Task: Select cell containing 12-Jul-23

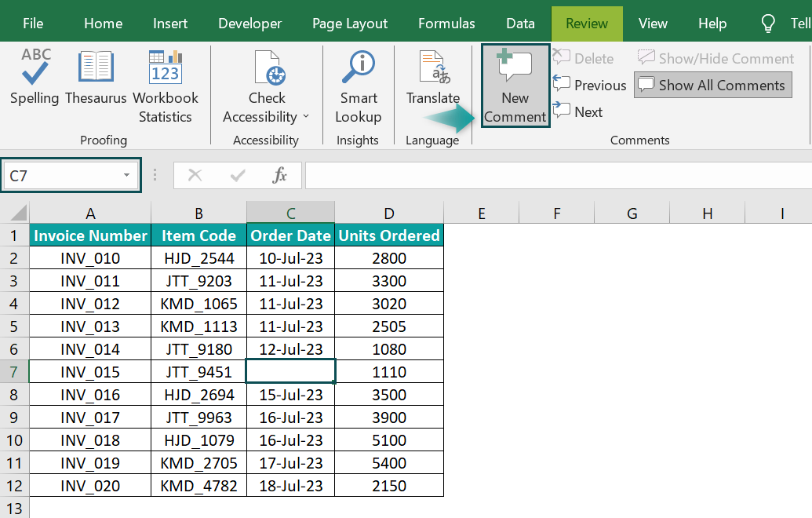Action: (290, 349)
